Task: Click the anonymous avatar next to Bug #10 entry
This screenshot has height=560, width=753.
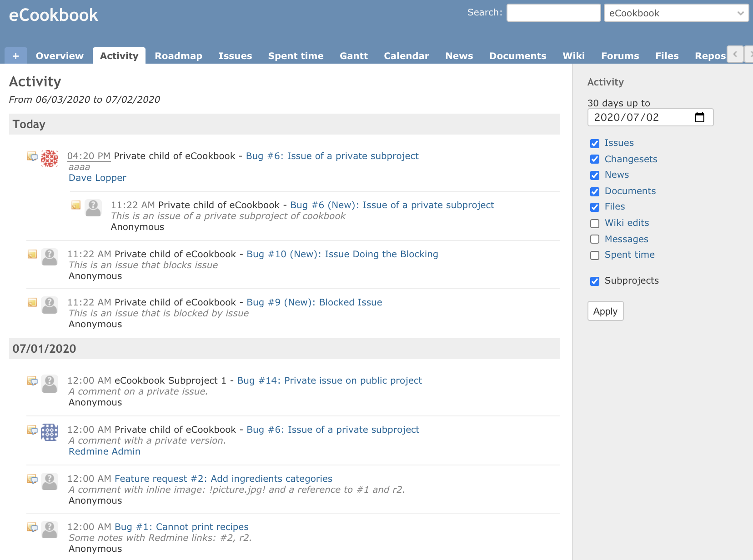Action: point(50,257)
